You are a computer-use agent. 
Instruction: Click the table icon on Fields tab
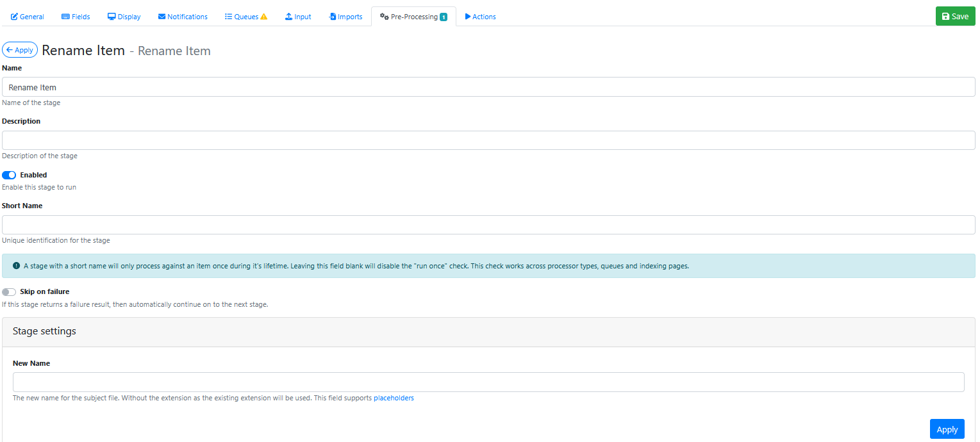(x=65, y=17)
